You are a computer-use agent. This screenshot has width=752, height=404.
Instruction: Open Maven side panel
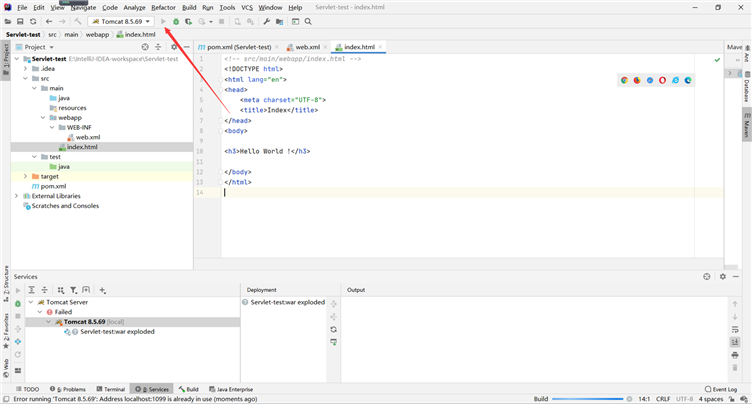[x=747, y=126]
